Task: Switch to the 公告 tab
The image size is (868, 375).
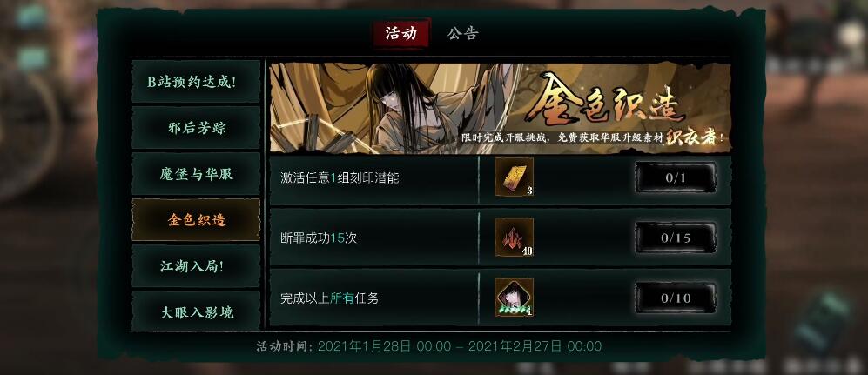Action: (462, 33)
